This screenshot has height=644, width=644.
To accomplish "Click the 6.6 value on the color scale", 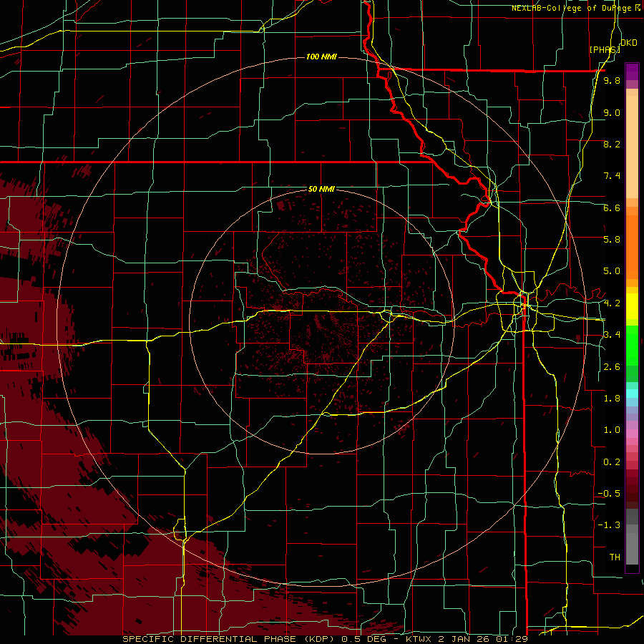I will tap(612, 208).
